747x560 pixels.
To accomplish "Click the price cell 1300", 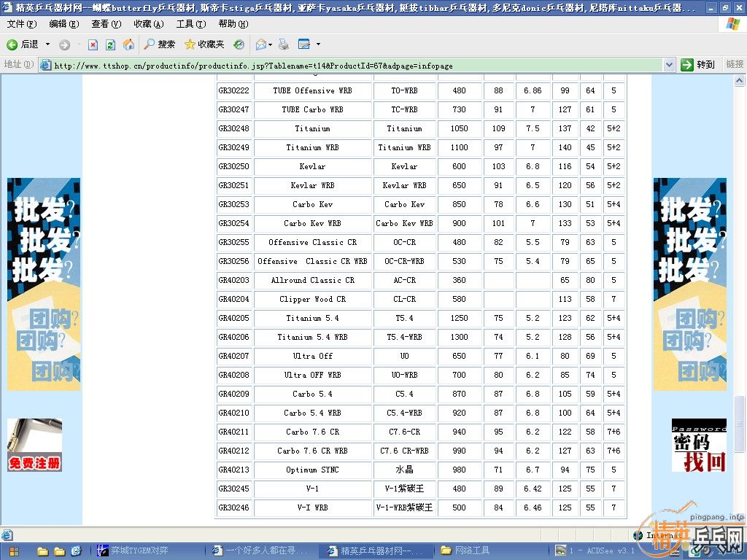I will click(x=460, y=337).
